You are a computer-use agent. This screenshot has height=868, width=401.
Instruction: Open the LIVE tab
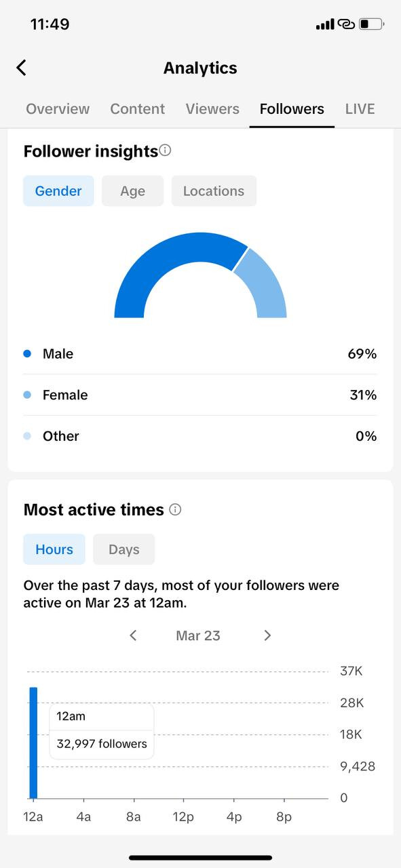tap(360, 109)
